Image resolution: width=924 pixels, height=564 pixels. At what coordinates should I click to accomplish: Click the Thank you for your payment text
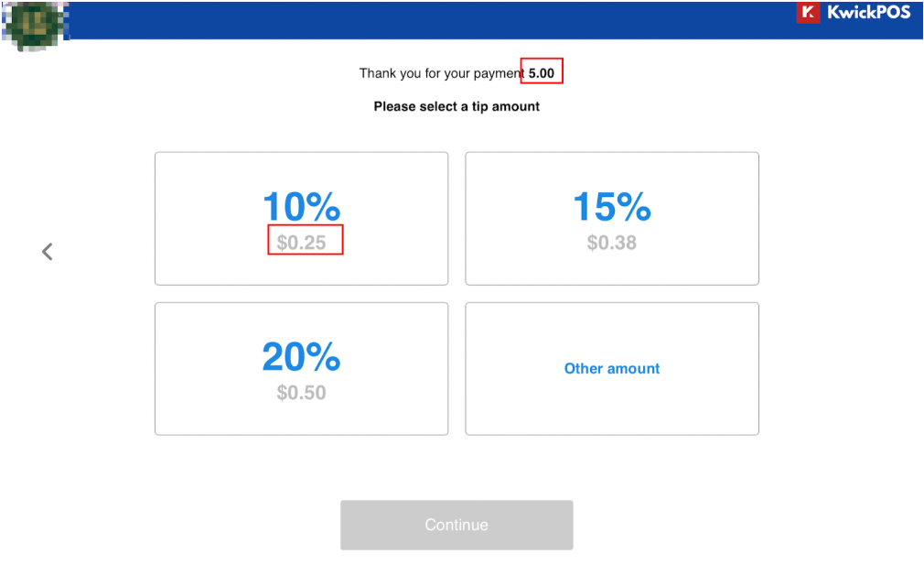pyautogui.click(x=441, y=74)
